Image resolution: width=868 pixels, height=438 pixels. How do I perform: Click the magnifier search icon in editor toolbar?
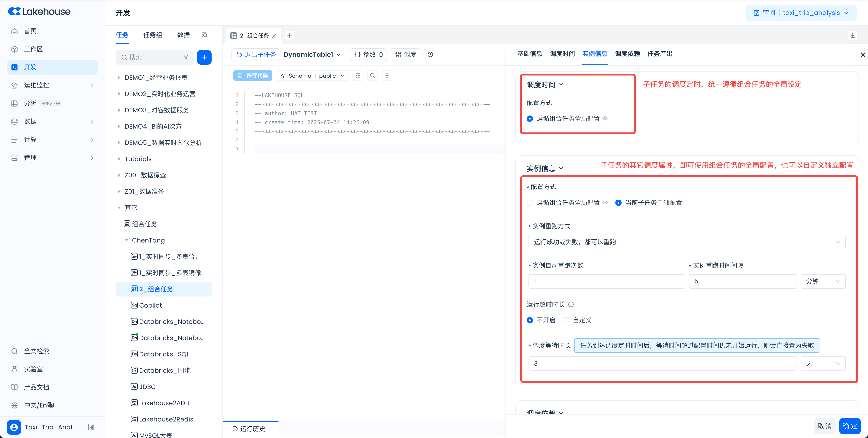click(372, 76)
